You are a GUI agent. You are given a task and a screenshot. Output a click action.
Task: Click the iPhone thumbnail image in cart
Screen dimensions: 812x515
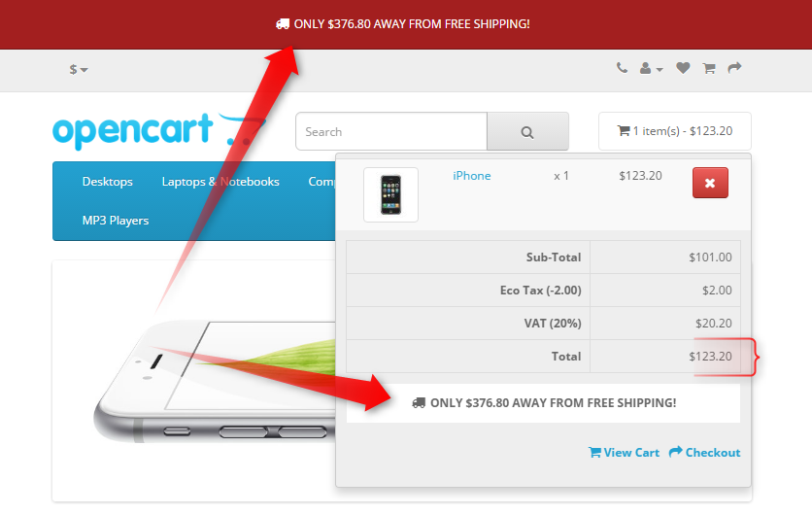pyautogui.click(x=391, y=194)
